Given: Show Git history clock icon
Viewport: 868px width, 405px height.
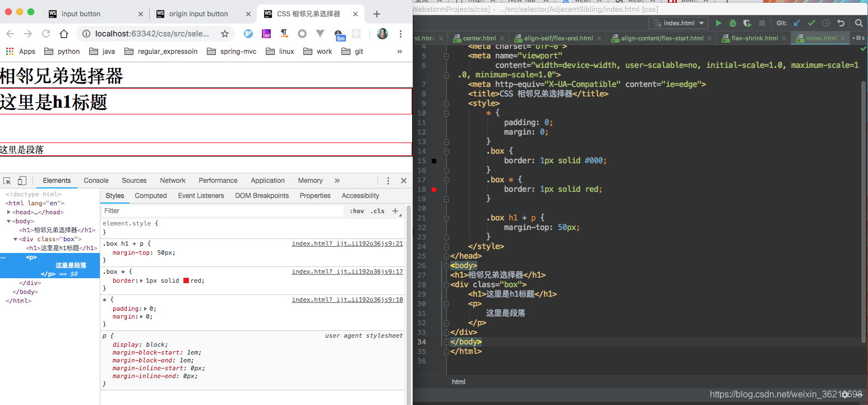Looking at the screenshot, I should click(826, 23).
